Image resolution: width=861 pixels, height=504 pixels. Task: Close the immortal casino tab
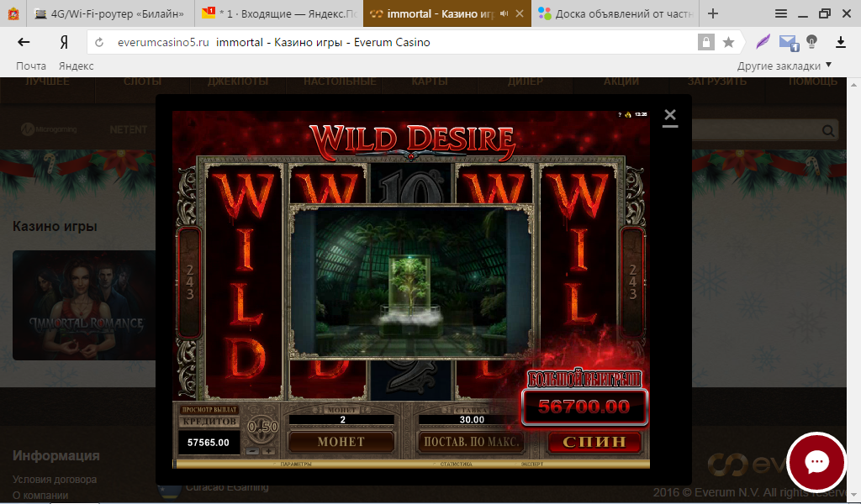[520, 13]
